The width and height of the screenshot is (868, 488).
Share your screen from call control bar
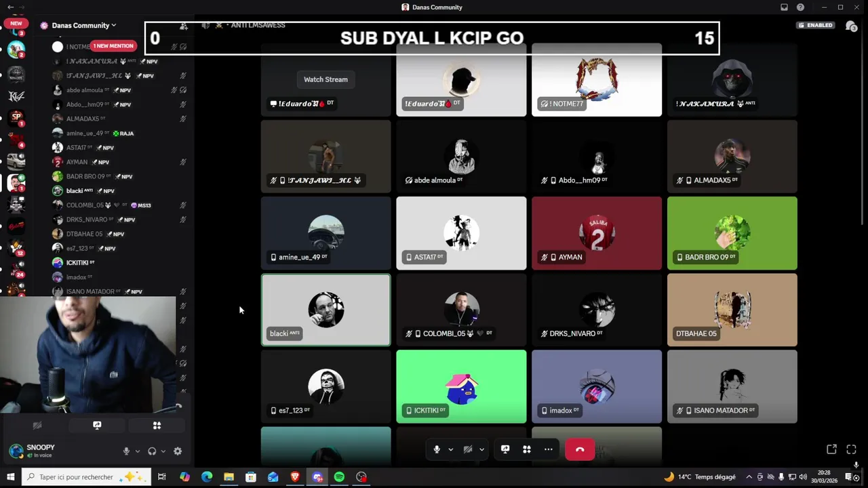[505, 449]
